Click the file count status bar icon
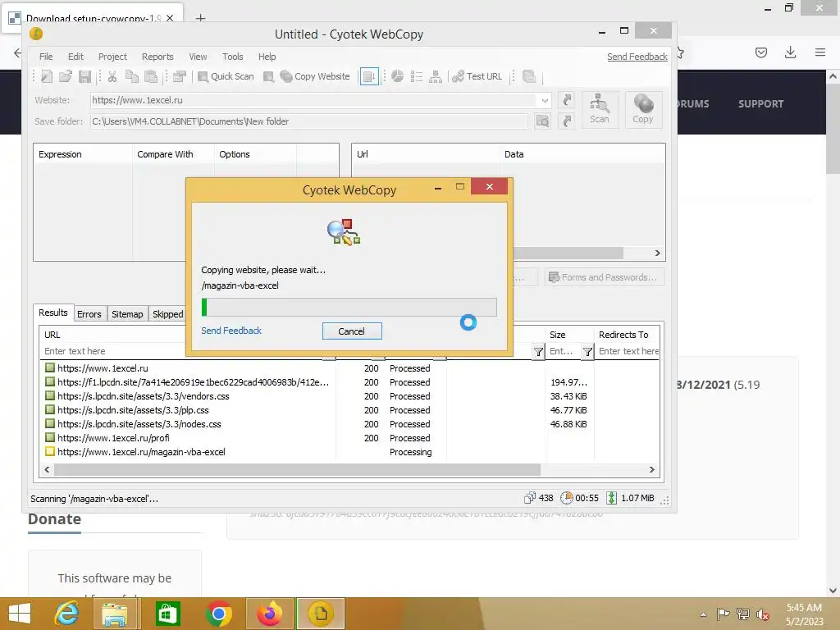The image size is (840, 630). click(529, 498)
